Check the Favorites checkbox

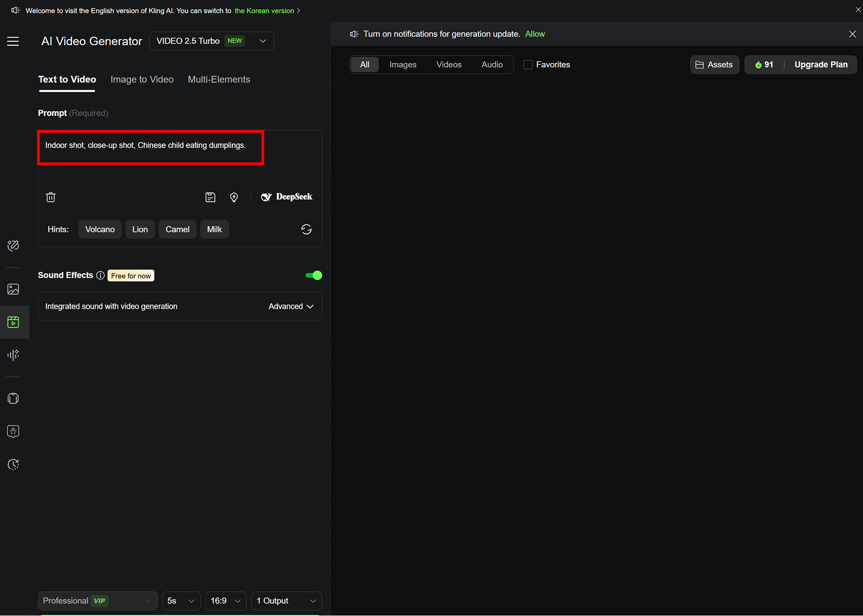[528, 64]
